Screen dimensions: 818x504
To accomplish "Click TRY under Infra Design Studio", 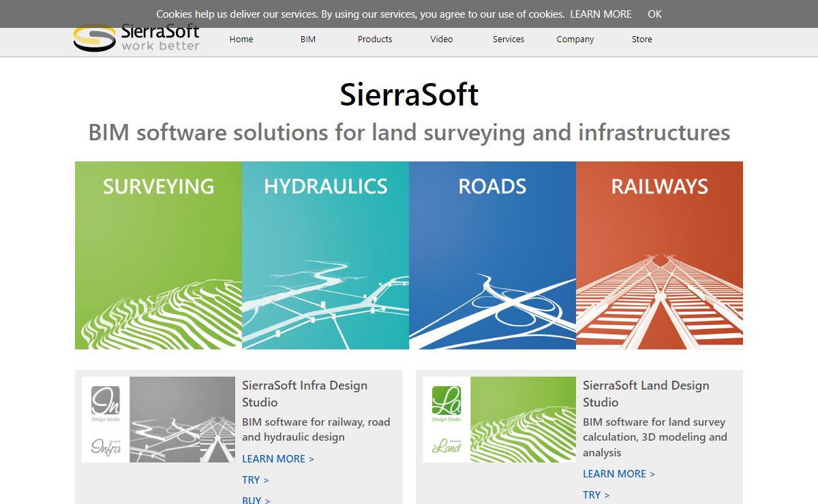I will pos(256,480).
